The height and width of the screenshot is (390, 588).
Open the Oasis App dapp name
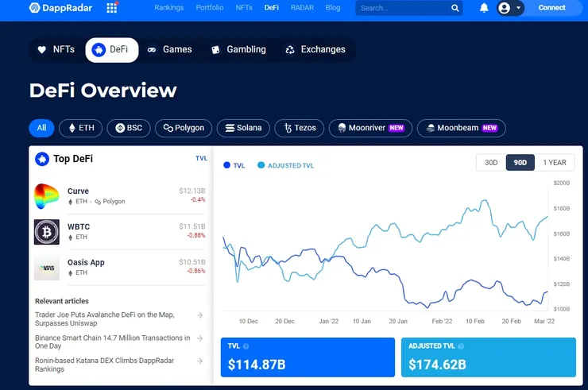(86, 262)
